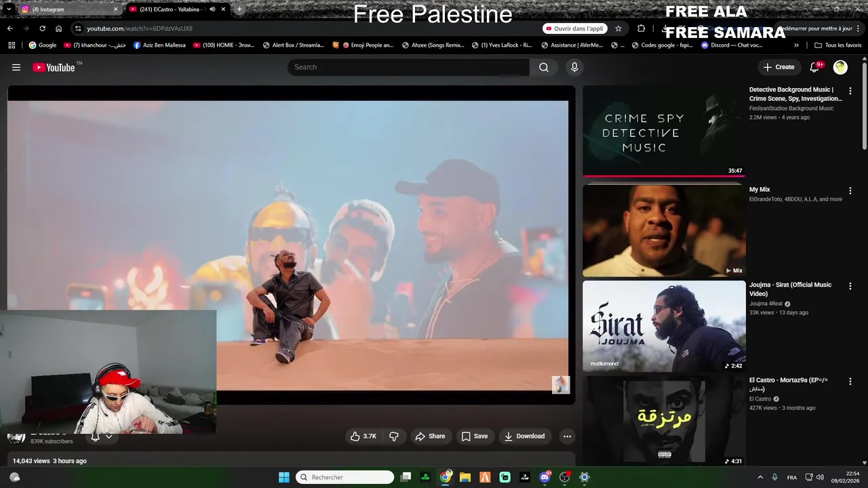Switch to the Instagram tab
Image resolution: width=868 pixels, height=488 pixels.
(x=69, y=9)
